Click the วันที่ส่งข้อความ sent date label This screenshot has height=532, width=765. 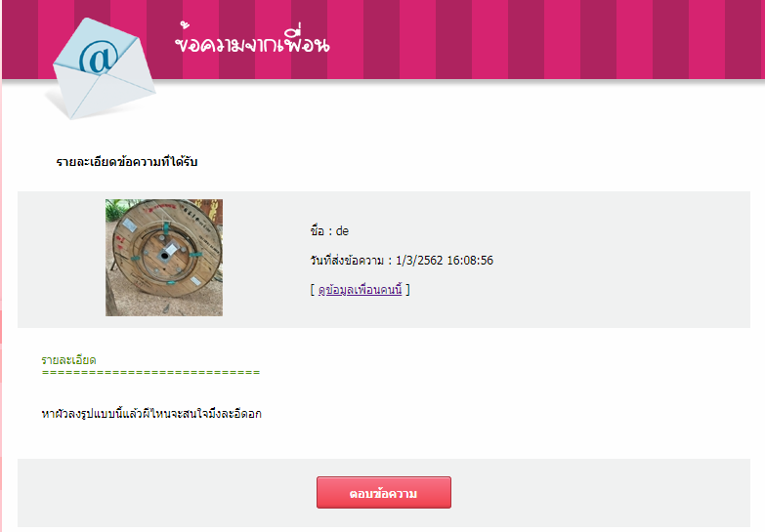347,261
